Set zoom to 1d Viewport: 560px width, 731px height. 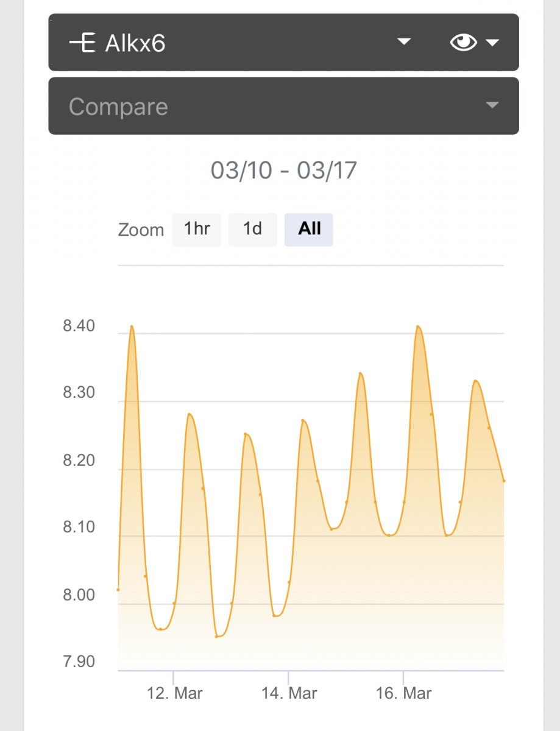pos(252,230)
